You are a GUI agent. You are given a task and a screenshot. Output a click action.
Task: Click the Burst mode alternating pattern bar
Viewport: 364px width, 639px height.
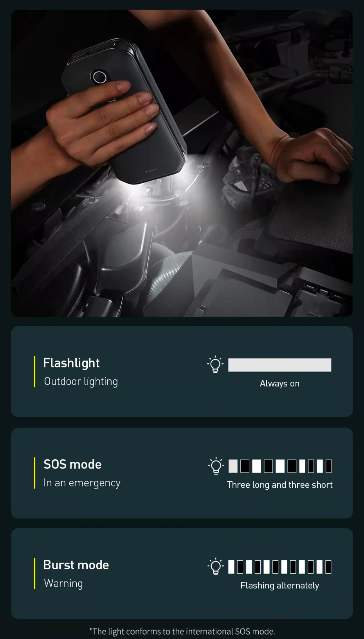click(x=280, y=567)
